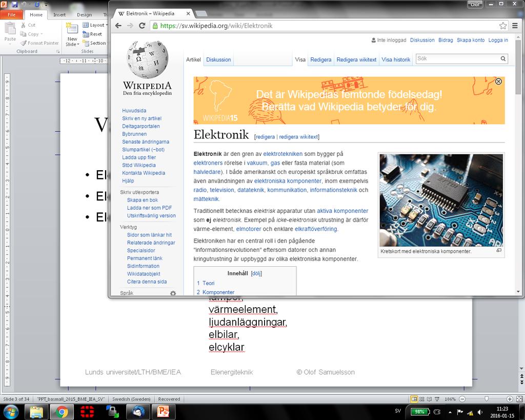Image resolution: width=525 pixels, height=420 pixels.
Task: Dismiss the Wikipedia birthday banner
Action: 498,82
